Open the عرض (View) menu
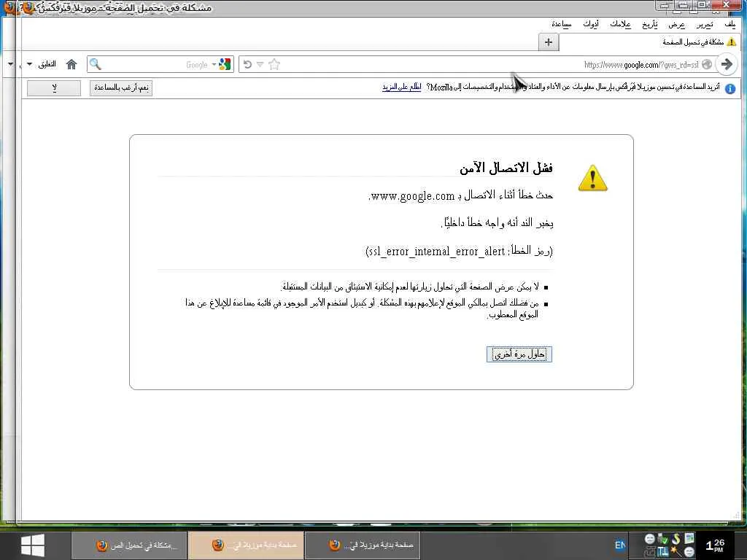 point(676,24)
